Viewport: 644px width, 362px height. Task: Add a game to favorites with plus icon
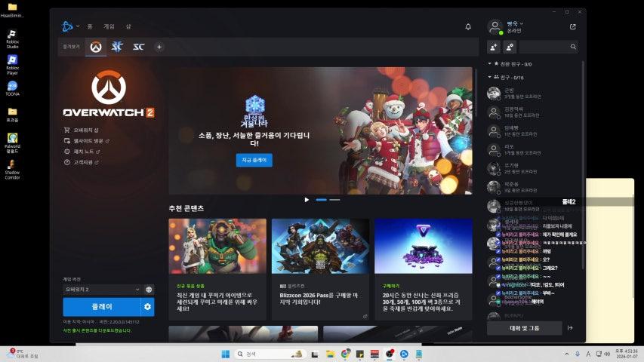click(x=159, y=47)
